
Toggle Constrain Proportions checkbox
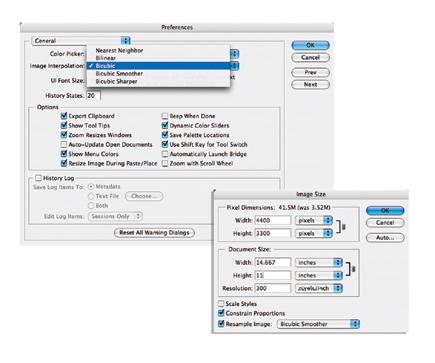[221, 313]
